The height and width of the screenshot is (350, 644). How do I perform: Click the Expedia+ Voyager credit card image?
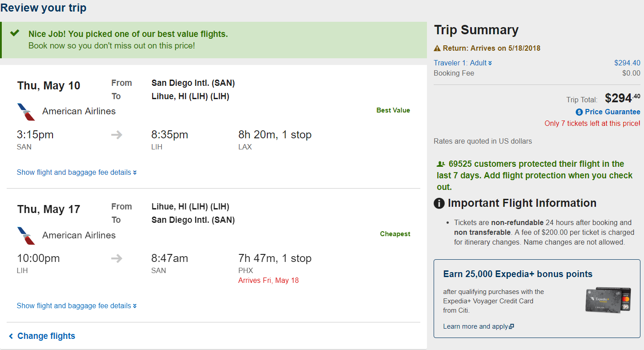click(608, 300)
